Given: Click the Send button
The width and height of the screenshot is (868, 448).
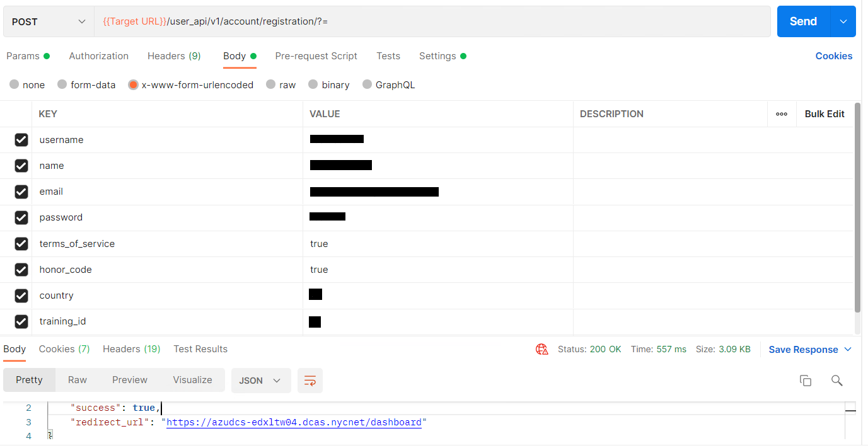Looking at the screenshot, I should [x=803, y=21].
